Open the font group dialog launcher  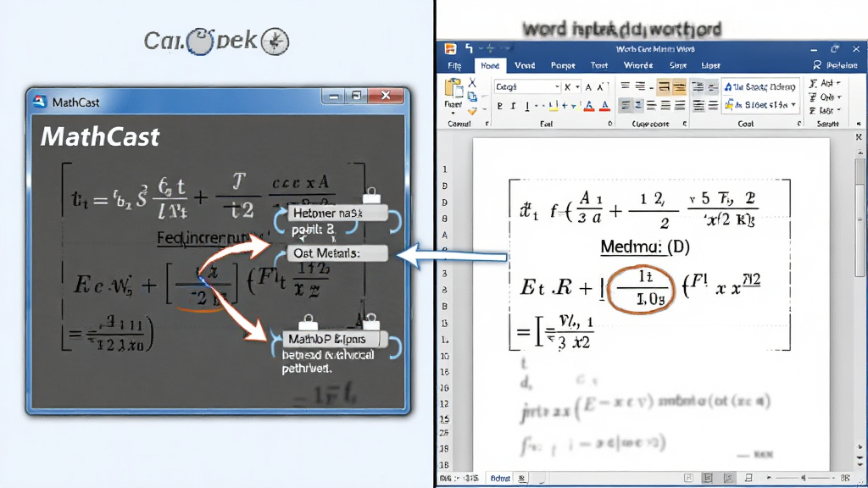[610, 124]
